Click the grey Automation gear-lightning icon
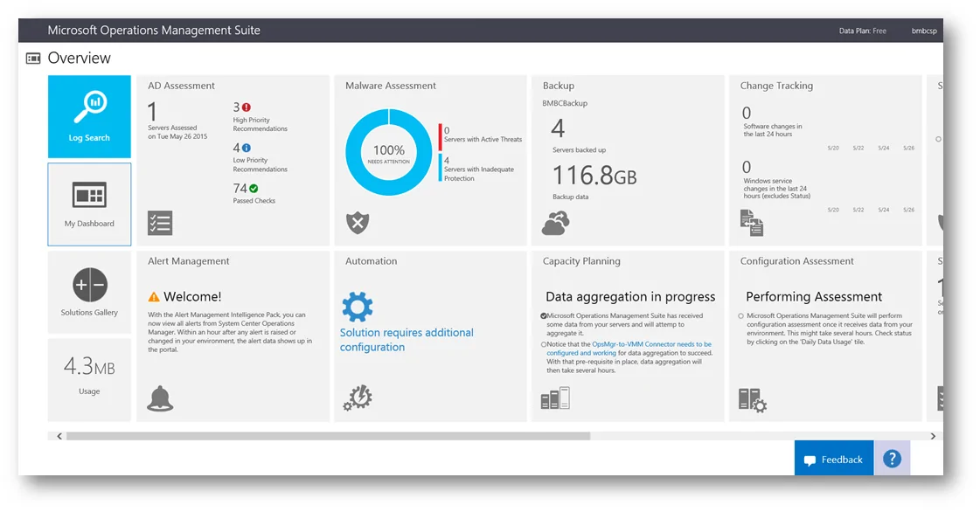The image size is (980, 512). point(358,398)
